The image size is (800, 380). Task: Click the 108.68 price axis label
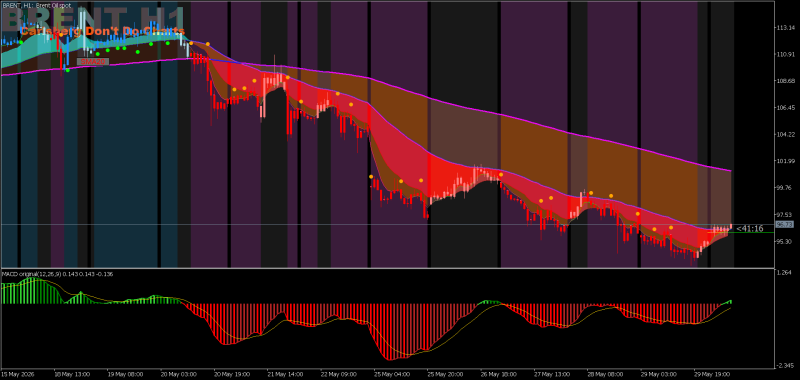(786, 81)
